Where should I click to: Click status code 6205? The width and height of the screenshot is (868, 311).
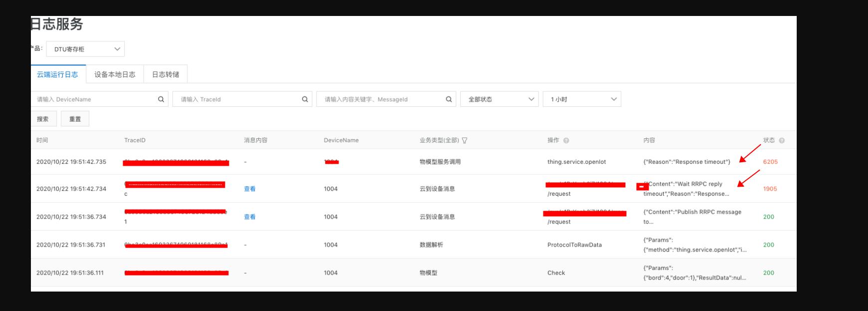tap(770, 162)
